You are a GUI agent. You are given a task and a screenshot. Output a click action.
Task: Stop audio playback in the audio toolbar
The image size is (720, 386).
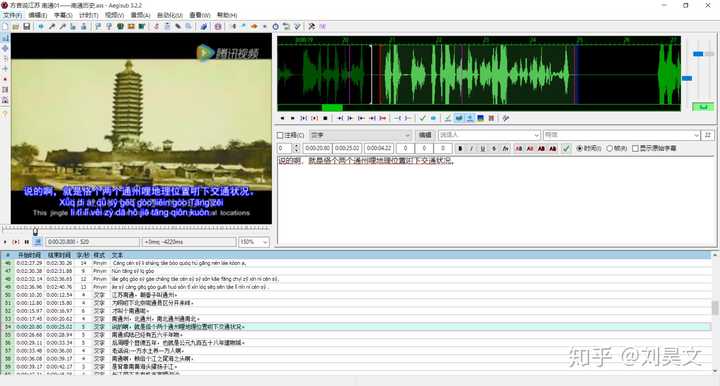325,118
